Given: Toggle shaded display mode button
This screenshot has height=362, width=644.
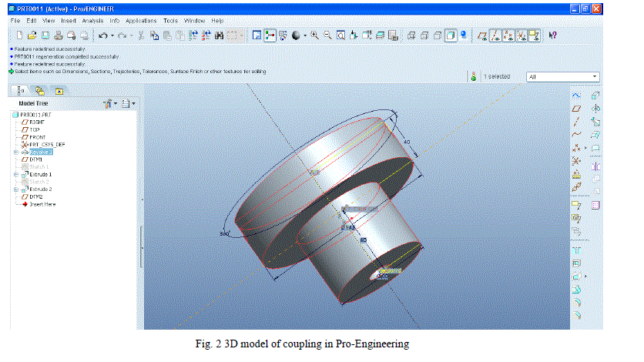Looking at the screenshot, I should [451, 35].
